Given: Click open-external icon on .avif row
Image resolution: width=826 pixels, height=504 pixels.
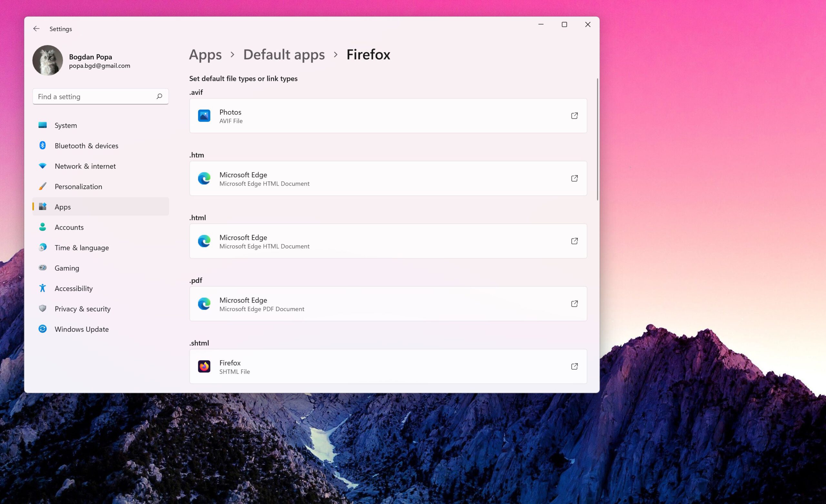Looking at the screenshot, I should pyautogui.click(x=575, y=116).
